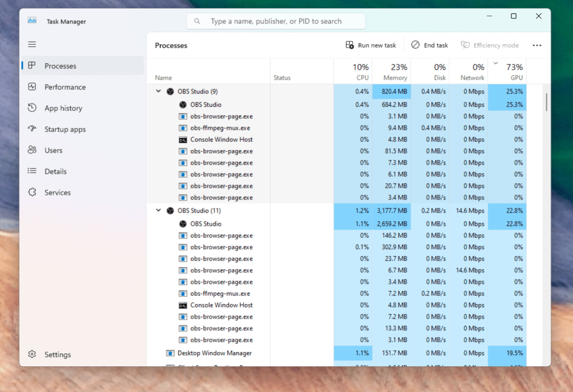Viewport: 573px width, 392px height.
Task: Switch to the Details page
Action: tap(82, 171)
